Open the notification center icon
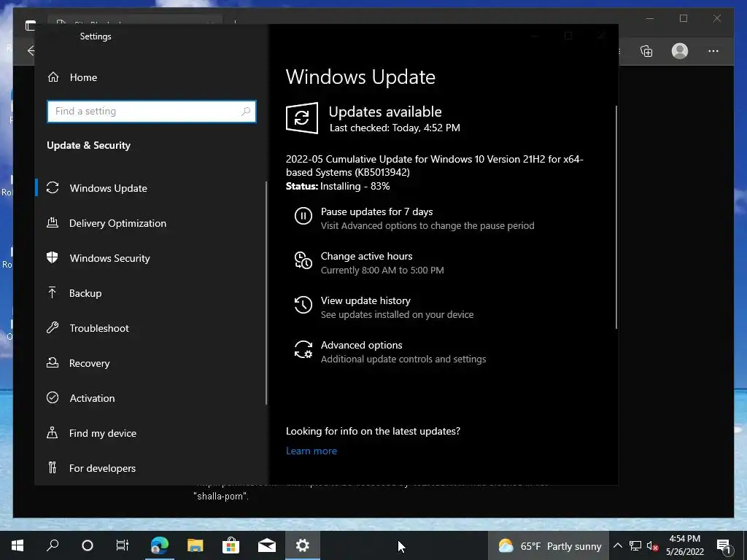The width and height of the screenshot is (747, 560). pos(724,545)
